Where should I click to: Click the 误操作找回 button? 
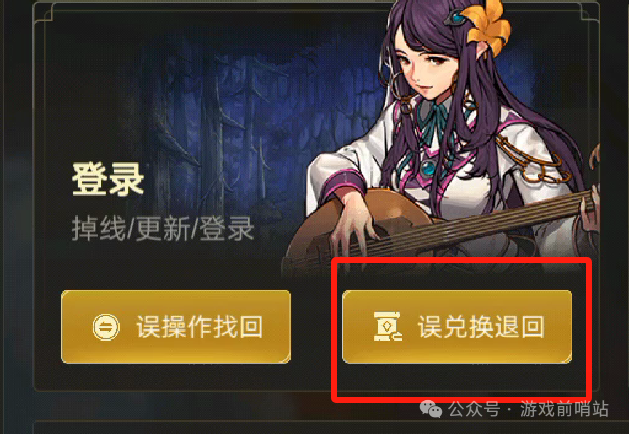176,327
